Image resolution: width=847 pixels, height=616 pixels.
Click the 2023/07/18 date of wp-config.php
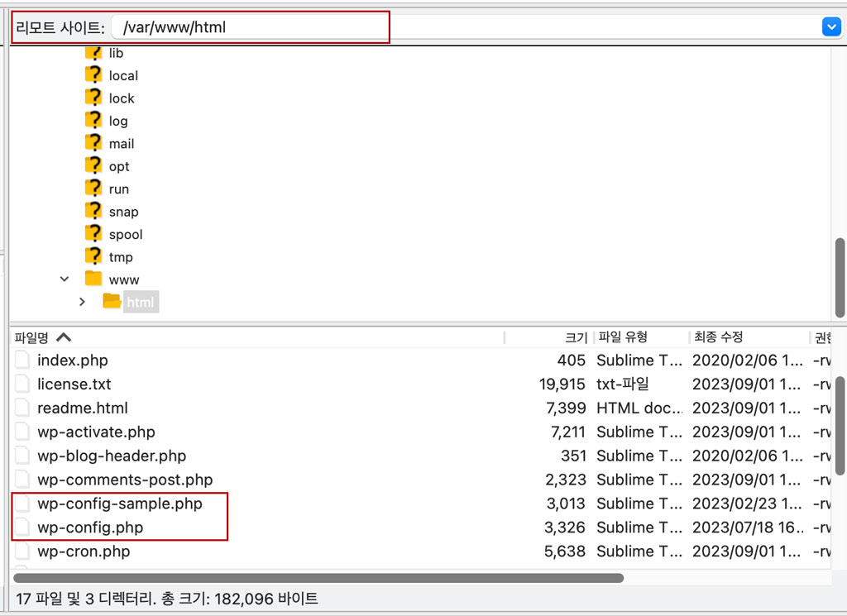(748, 527)
